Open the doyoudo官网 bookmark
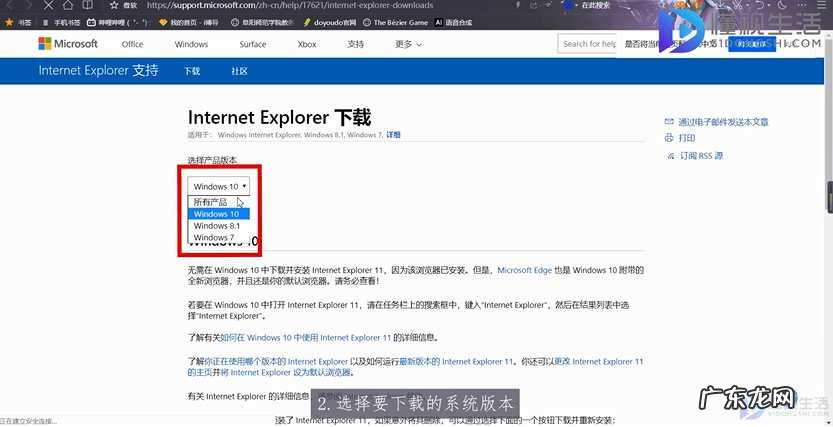 point(329,23)
